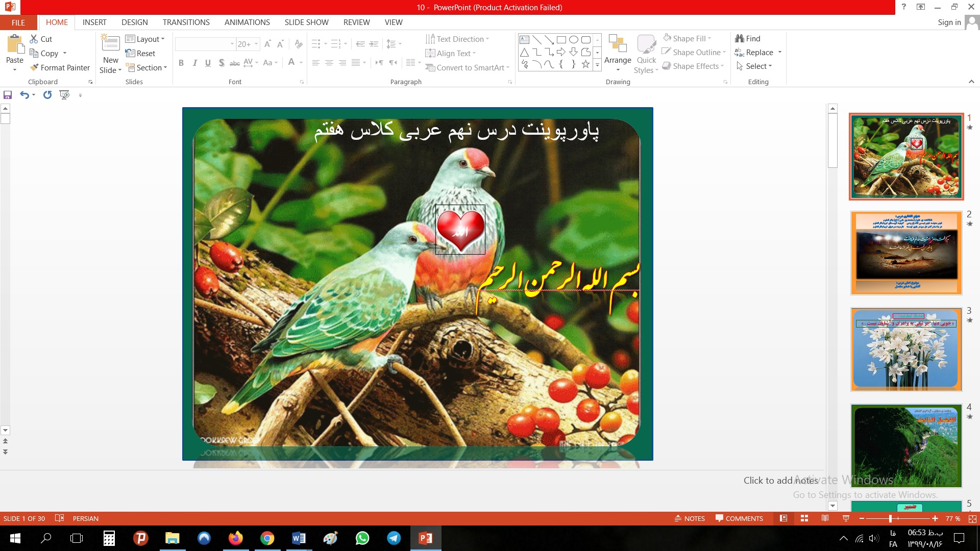Click Fit slide to window icon
Viewport: 980px width, 551px height.
point(972,518)
